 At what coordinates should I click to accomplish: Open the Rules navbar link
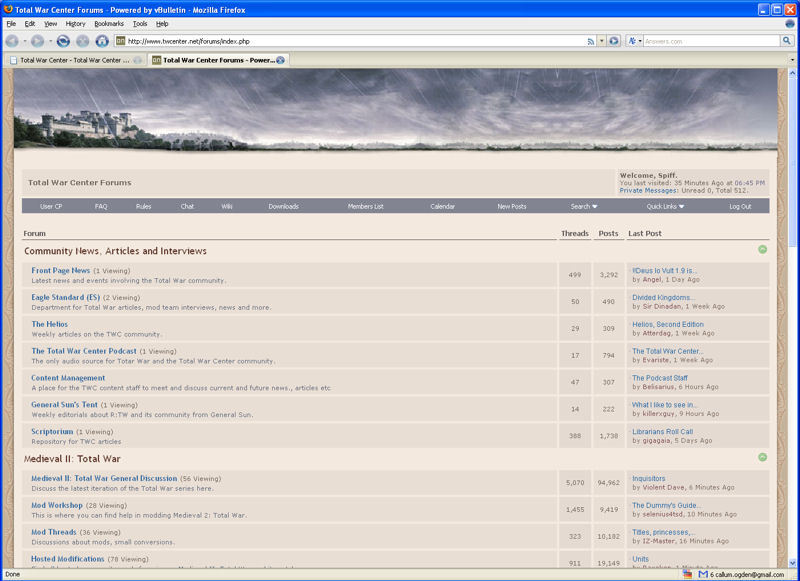pyautogui.click(x=143, y=207)
